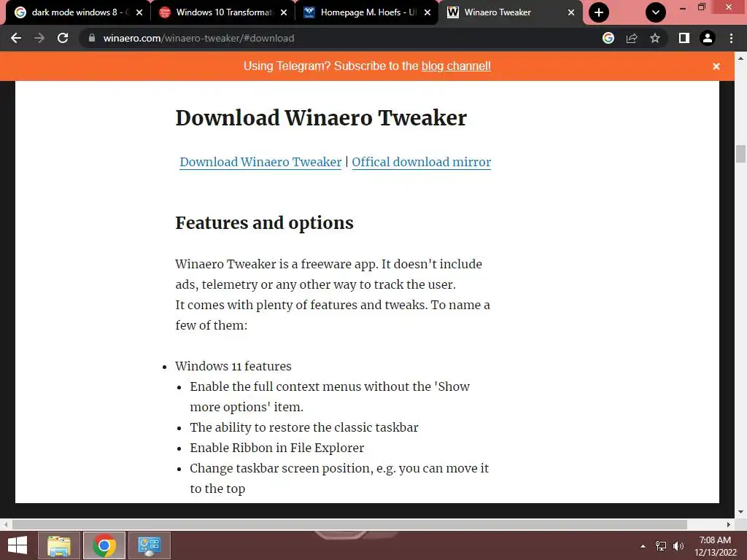
Task: Click the vertical scrollbar up arrow
Action: (740, 58)
